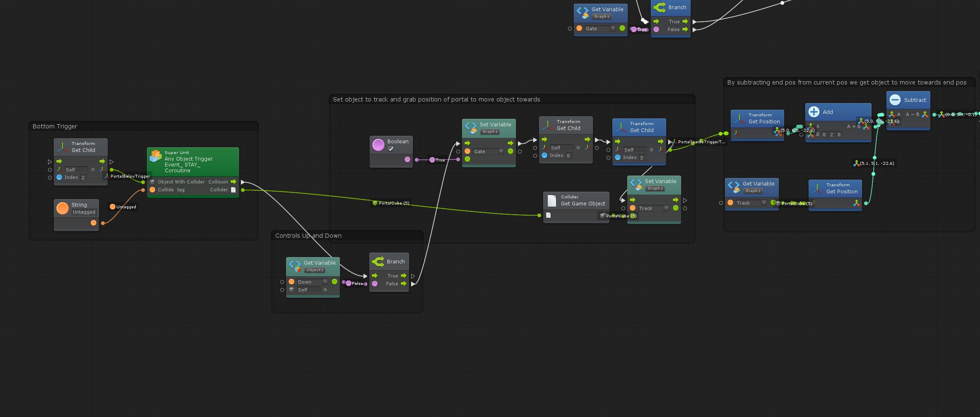This screenshot has height=417, width=980.
Task: Select Get Variable Track node icon
Action: point(734,187)
